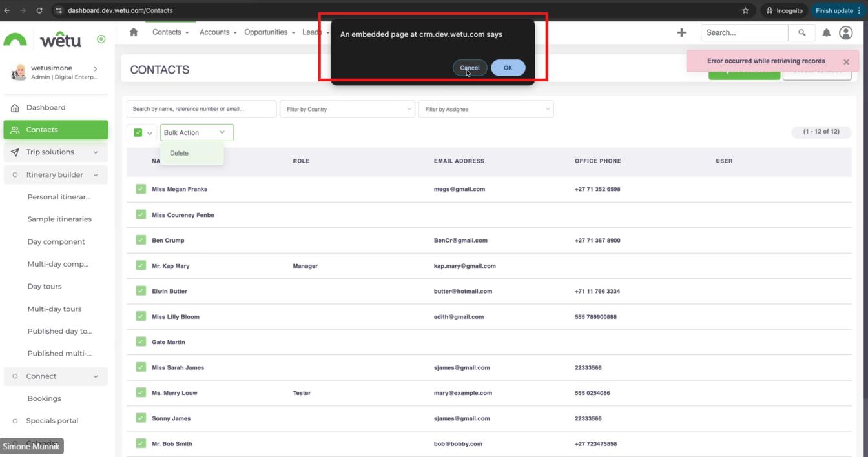Open the Accounts menu in navbar
Image resolution: width=868 pixels, height=457 pixels.
[218, 32]
